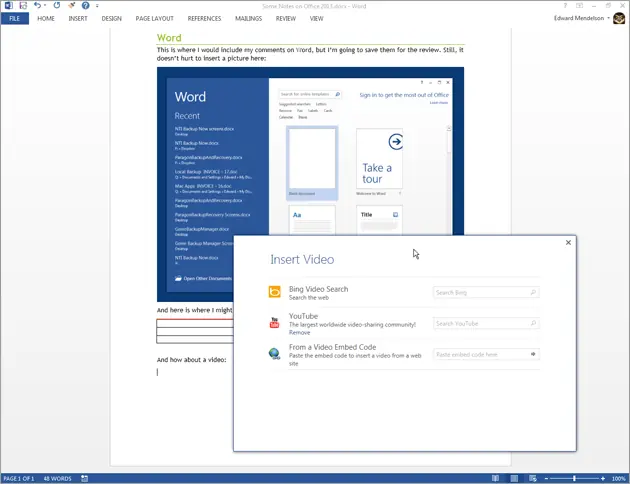Click the Save icon in Quick Access Toolbar
Viewport: 630px width, 484px height.
(23, 6)
